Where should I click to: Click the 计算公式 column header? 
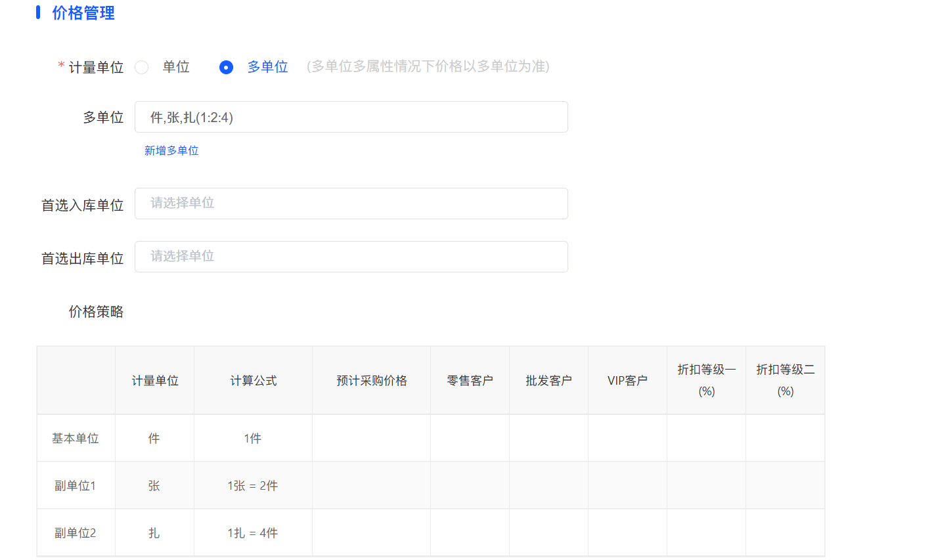tap(253, 381)
